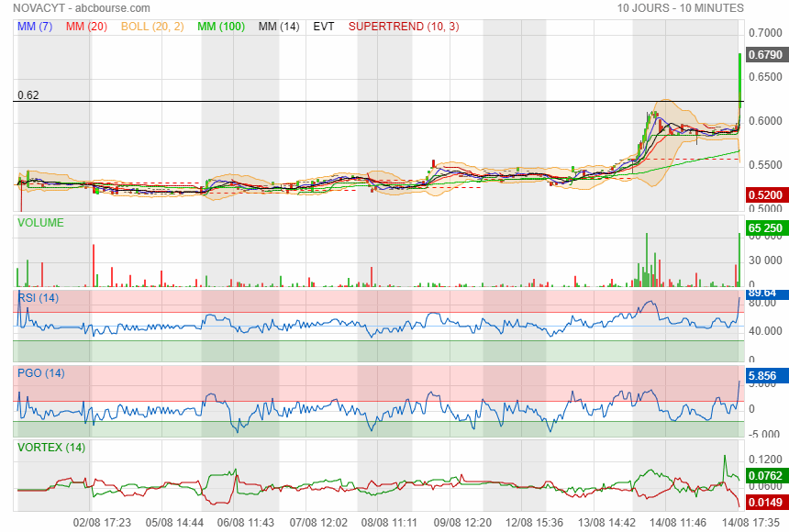Click the "NOVACYT - abcbourse.com" chart title
This screenshot has width=789, height=532.
82,8
